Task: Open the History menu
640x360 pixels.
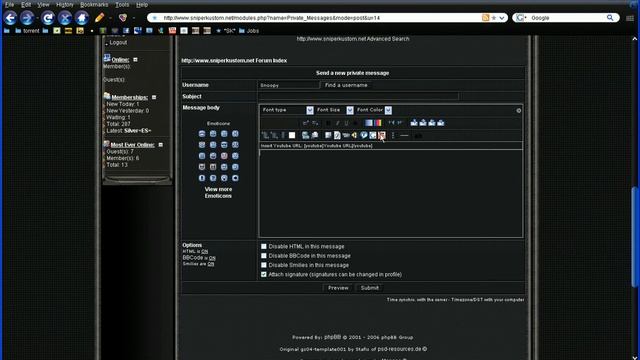Action: [64, 4]
